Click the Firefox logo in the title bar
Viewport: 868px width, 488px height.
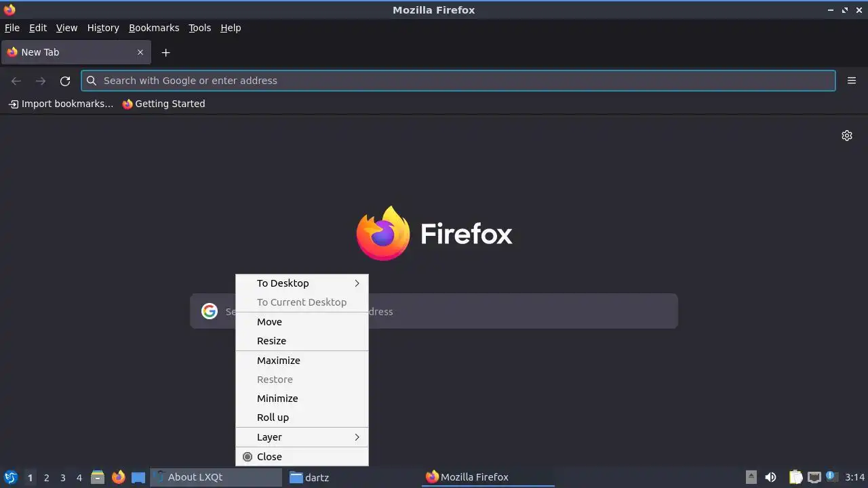point(9,9)
